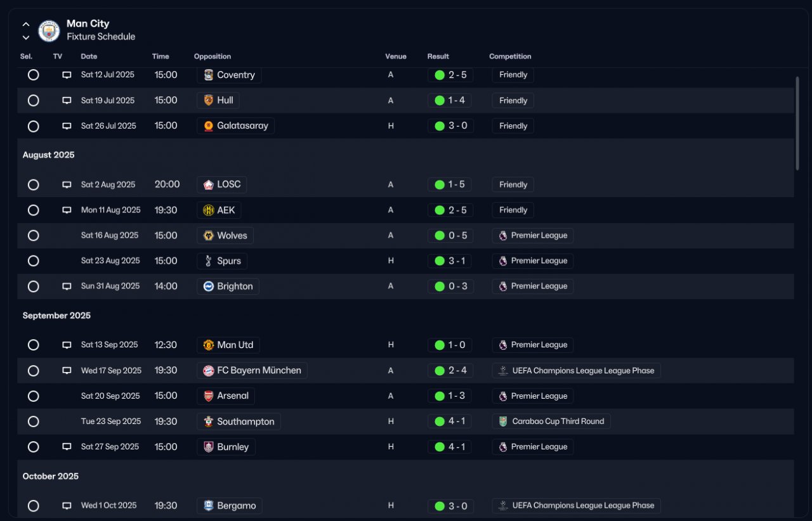812x521 pixels.
Task: Open the LOSC opposition button
Action: pyautogui.click(x=222, y=185)
